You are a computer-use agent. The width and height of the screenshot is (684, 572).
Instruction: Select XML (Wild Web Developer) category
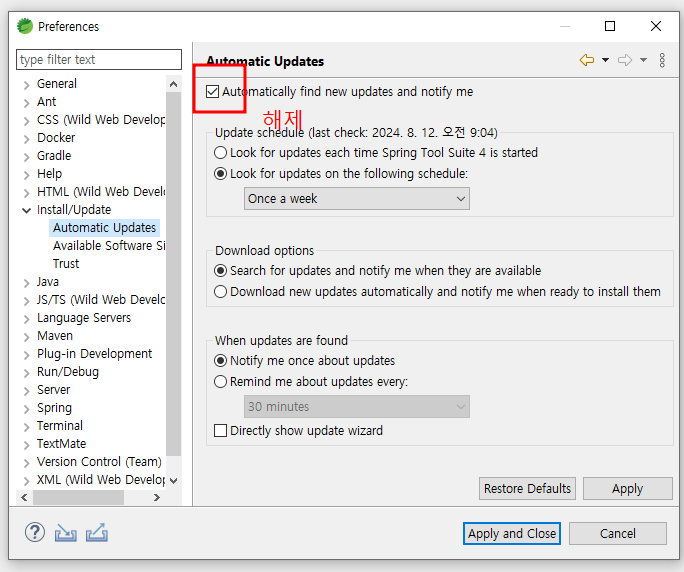click(x=101, y=480)
